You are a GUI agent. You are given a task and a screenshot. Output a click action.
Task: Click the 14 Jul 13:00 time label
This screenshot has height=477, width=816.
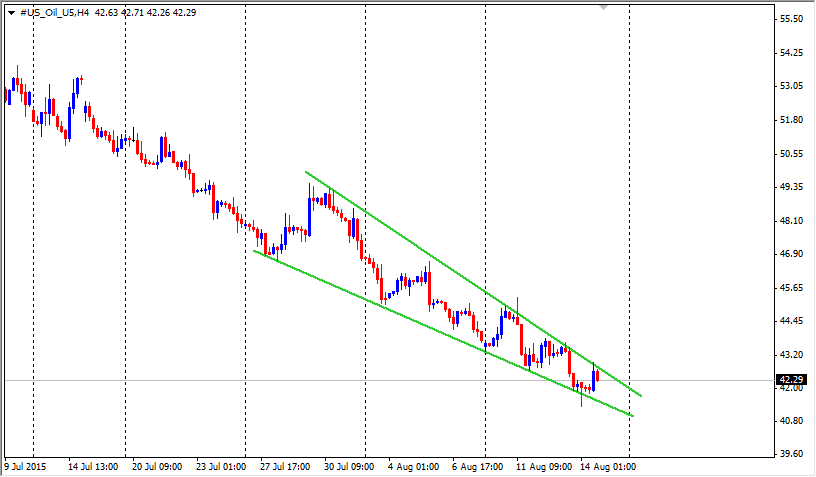[x=93, y=467]
